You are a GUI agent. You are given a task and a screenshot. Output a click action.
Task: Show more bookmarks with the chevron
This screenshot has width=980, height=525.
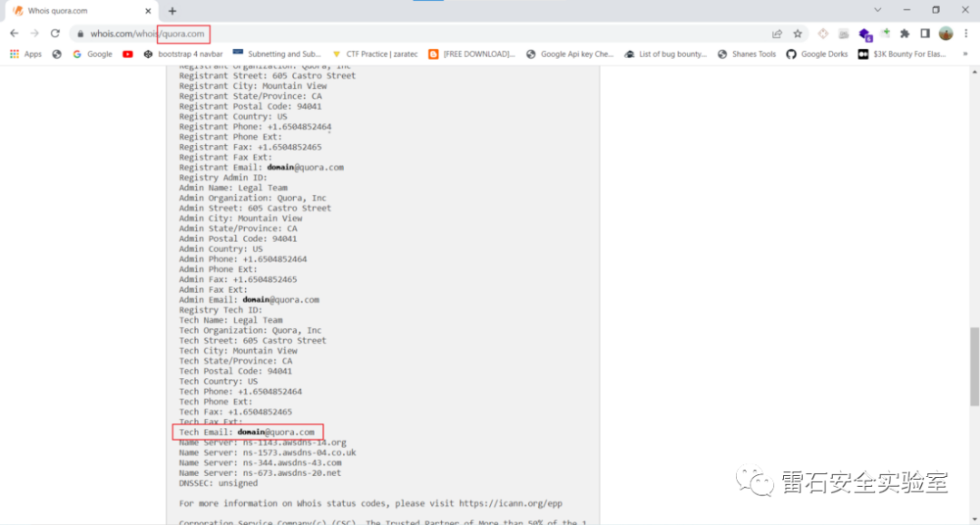tap(965, 54)
